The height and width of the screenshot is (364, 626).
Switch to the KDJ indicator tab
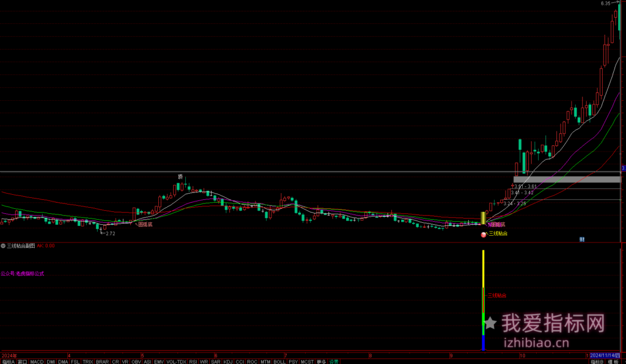coord(228,362)
